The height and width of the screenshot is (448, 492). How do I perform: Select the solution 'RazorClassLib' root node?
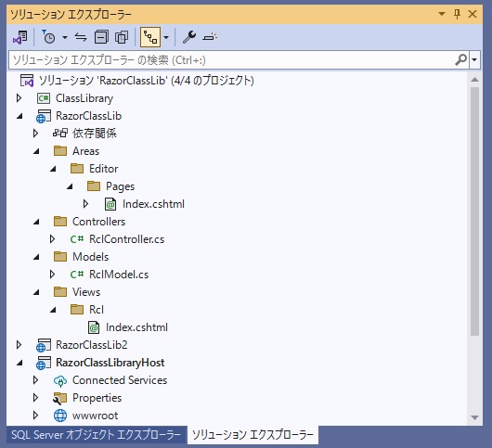coord(147,81)
